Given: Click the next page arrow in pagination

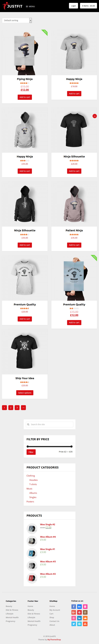Looking at the screenshot, I should click(x=24, y=407).
